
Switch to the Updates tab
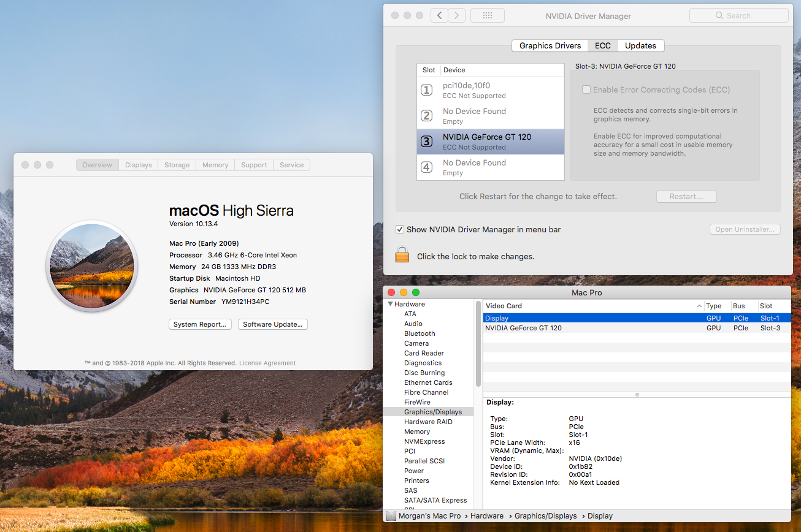coord(641,45)
